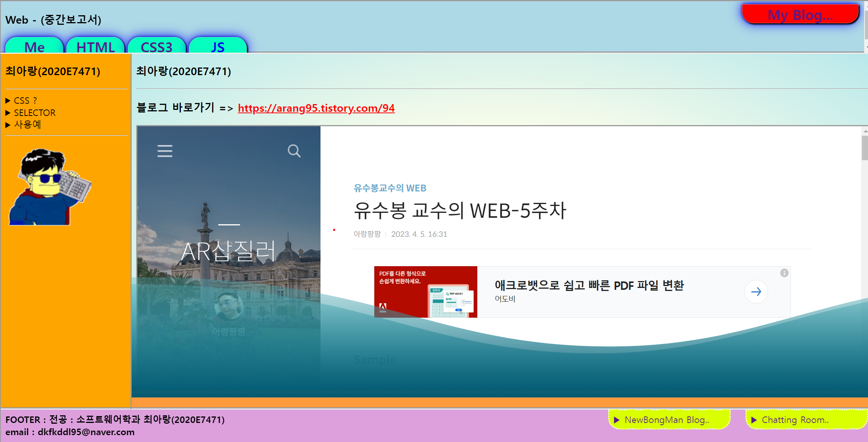Open the NewBongMan Blog footer link
The image size is (868, 442).
pos(666,420)
